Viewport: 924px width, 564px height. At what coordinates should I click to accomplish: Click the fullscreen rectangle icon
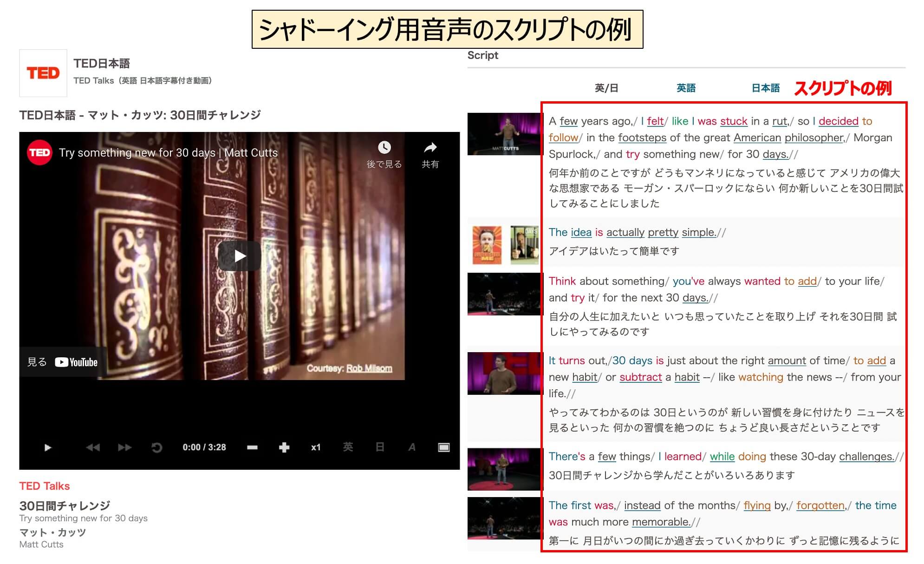(444, 447)
